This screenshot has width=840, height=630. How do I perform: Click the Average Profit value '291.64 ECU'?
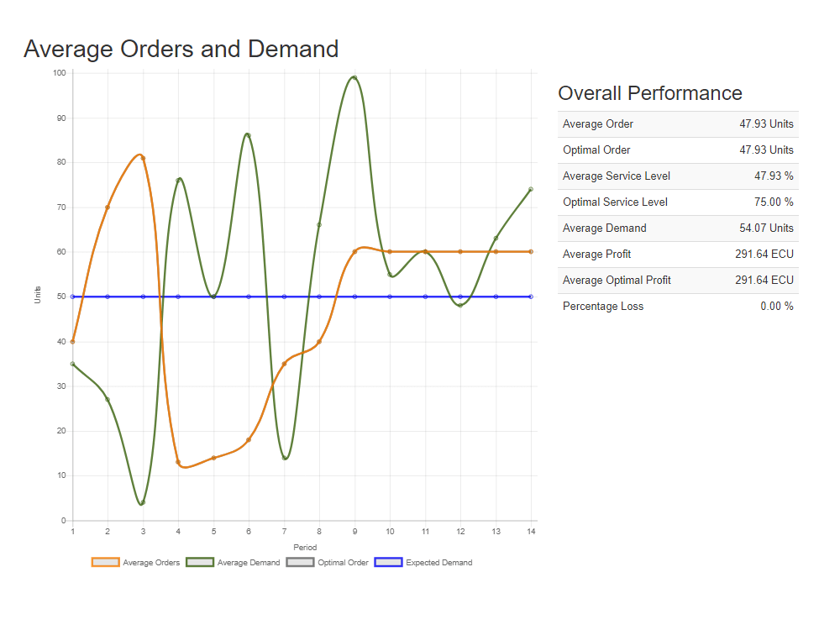coord(764,254)
